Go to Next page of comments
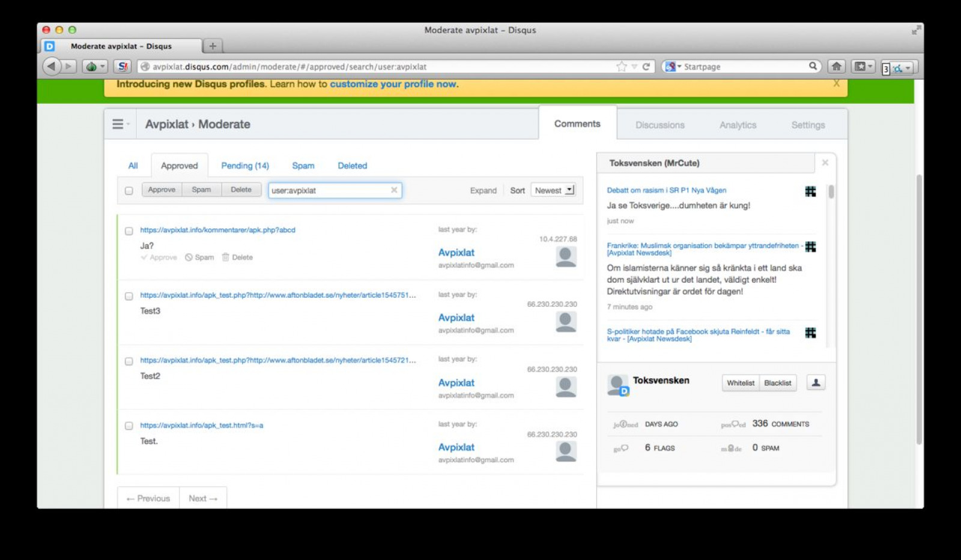This screenshot has width=961, height=560. click(203, 498)
